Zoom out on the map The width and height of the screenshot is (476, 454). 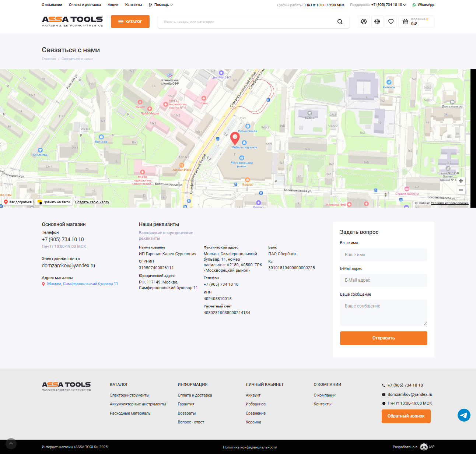[x=461, y=190]
